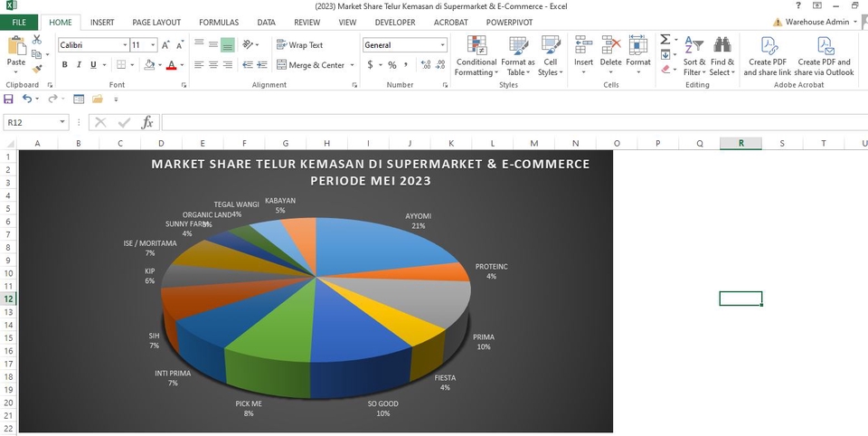Expand the Name Box dropdown arrow
Viewport: 868px width, 436px height.
pos(62,122)
